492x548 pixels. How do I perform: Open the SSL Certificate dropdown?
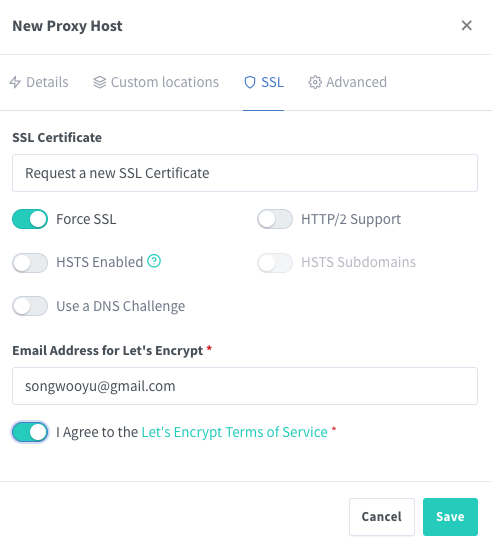(245, 173)
